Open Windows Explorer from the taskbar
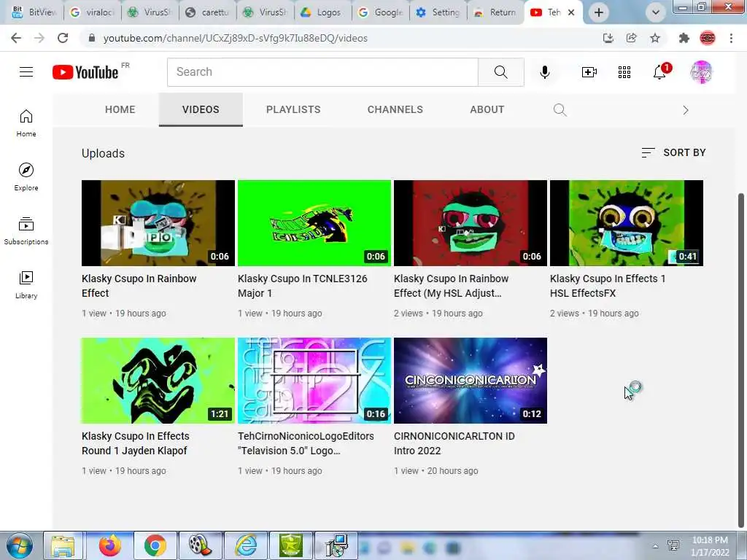 pos(63,545)
